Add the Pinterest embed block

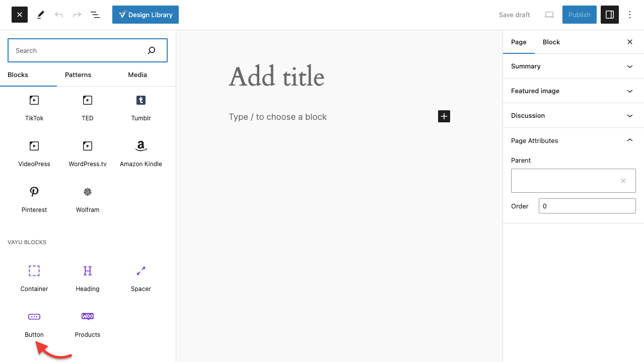[x=34, y=198]
